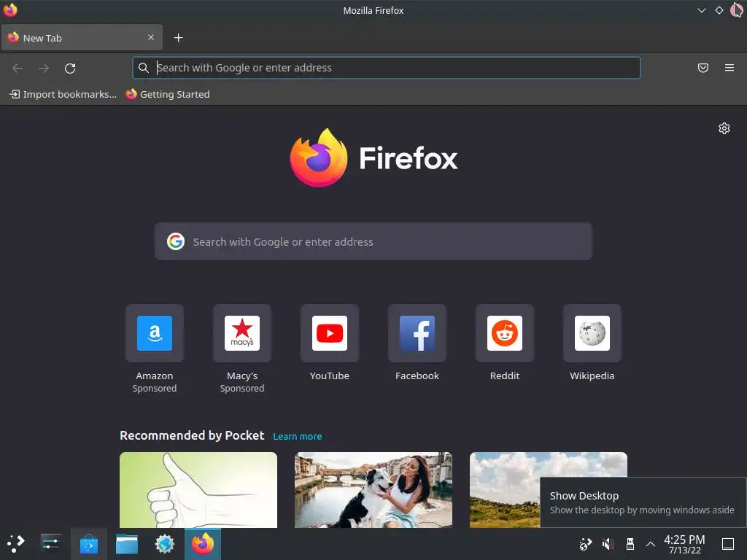Open System Settings from the taskbar
The image size is (747, 560).
pyautogui.click(x=50, y=543)
